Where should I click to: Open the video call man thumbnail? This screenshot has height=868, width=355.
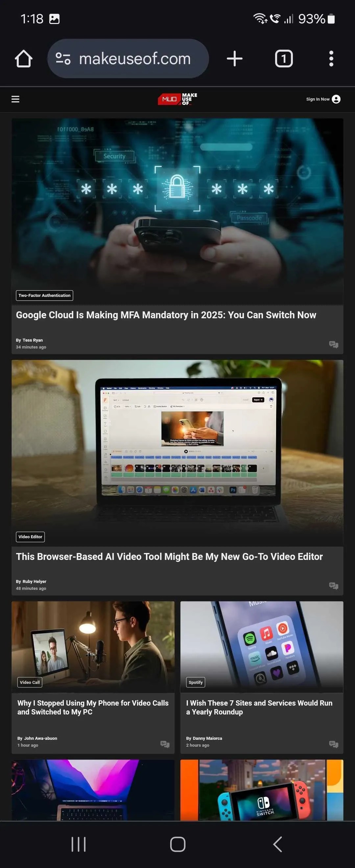93,647
